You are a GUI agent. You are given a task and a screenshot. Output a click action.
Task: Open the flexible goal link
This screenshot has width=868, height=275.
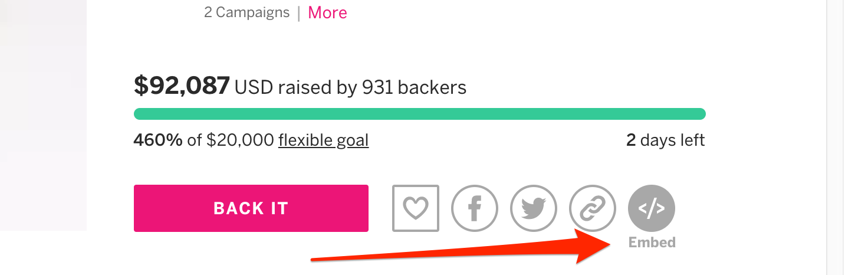click(323, 140)
